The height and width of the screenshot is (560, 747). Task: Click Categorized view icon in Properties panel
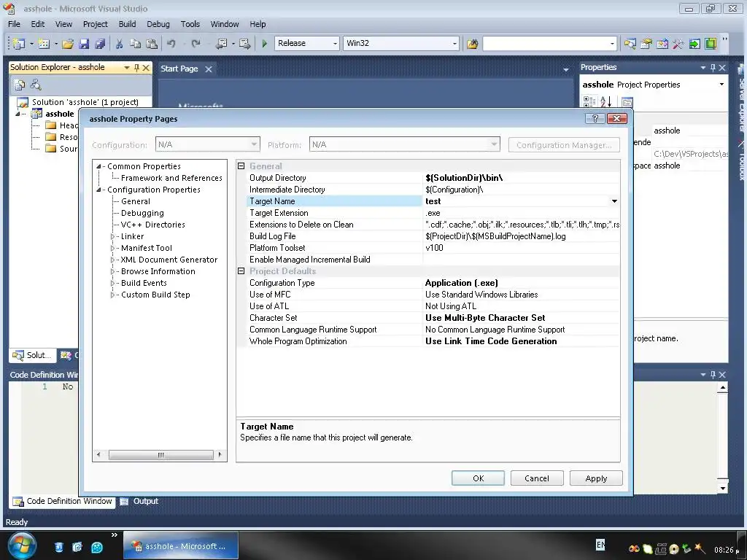(x=589, y=101)
